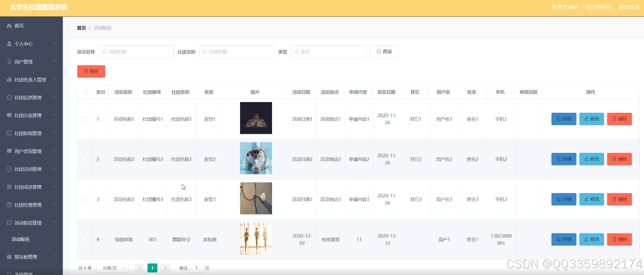
Task: Open the 社团经费管理 menu item
Action: (x=31, y=205)
